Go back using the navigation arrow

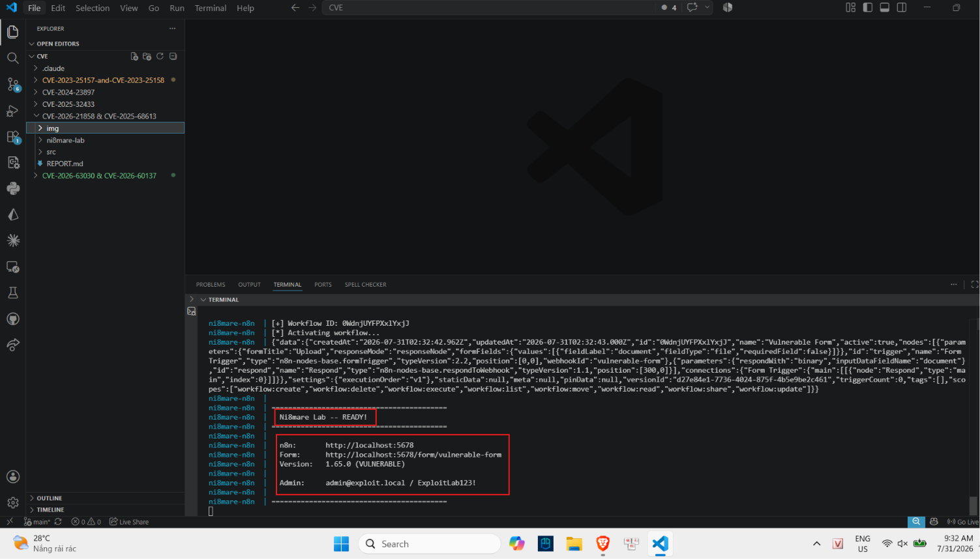click(x=295, y=8)
